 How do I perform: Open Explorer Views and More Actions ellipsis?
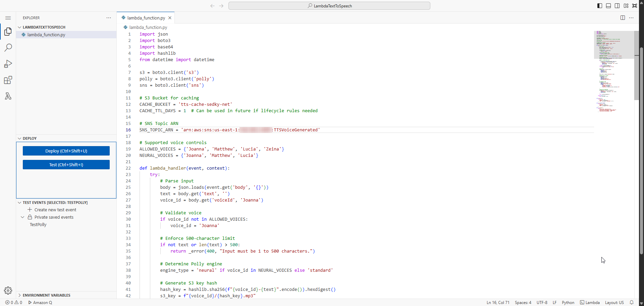coord(109,18)
